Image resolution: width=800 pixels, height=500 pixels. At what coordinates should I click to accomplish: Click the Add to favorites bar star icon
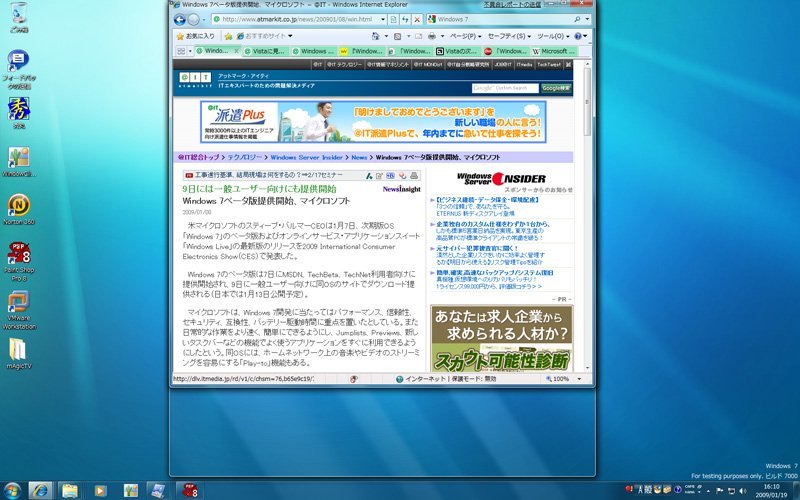tap(229, 36)
